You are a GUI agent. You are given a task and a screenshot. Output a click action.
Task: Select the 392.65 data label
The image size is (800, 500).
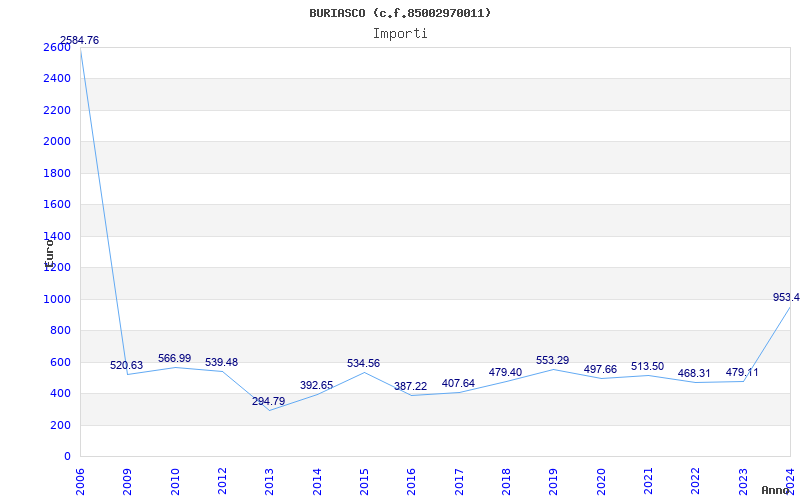point(316,385)
